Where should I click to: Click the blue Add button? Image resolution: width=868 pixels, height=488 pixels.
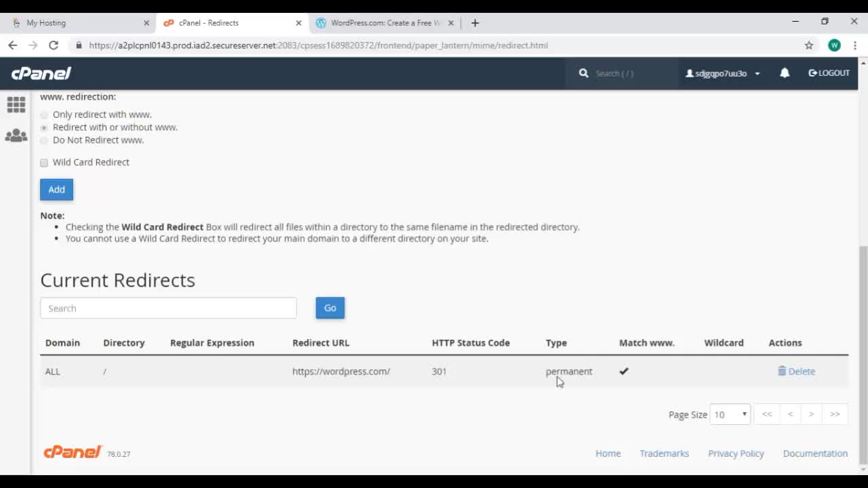56,190
